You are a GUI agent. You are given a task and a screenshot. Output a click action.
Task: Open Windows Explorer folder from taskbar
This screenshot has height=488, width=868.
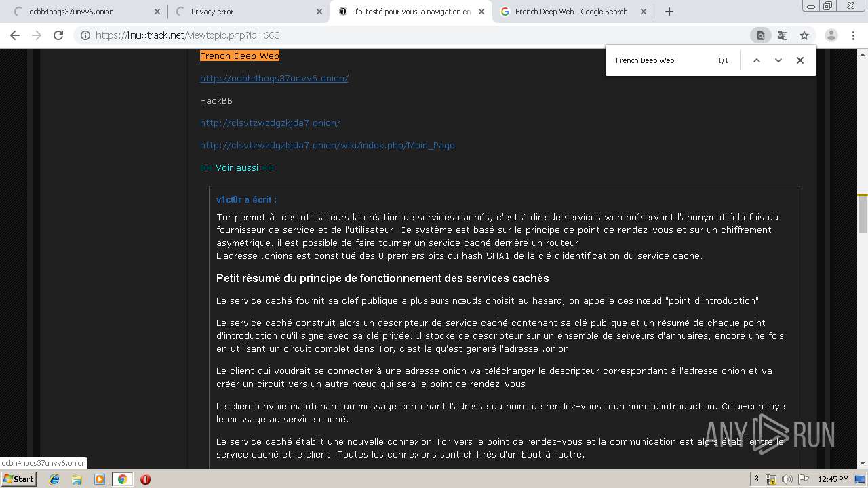tap(77, 479)
